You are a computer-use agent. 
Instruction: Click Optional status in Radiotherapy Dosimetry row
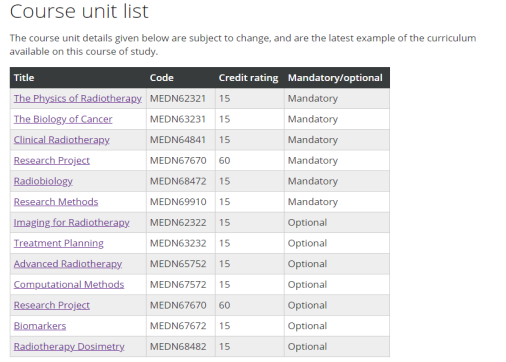(307, 347)
